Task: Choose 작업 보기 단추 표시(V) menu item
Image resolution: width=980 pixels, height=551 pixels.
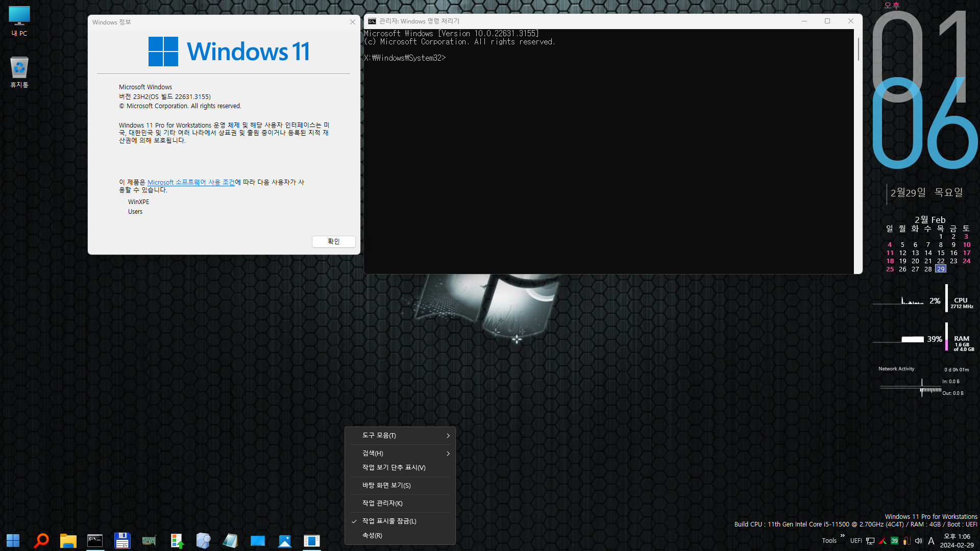Action: [x=400, y=468]
